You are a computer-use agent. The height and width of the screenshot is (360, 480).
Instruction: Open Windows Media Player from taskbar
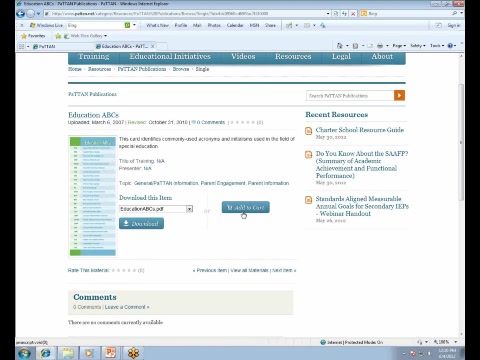tap(89, 353)
